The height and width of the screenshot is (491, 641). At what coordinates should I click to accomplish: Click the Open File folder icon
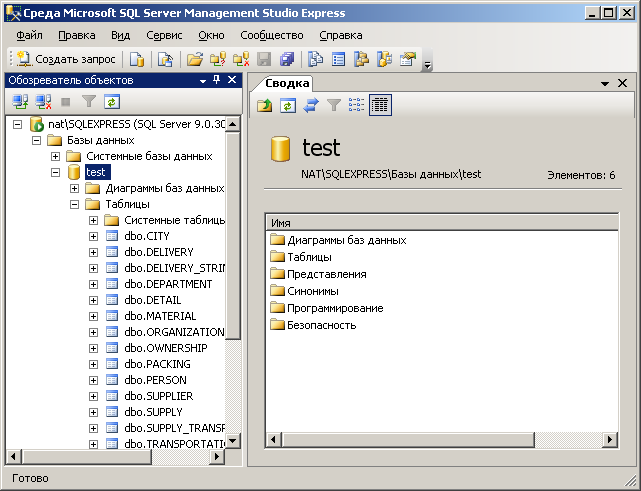point(195,59)
